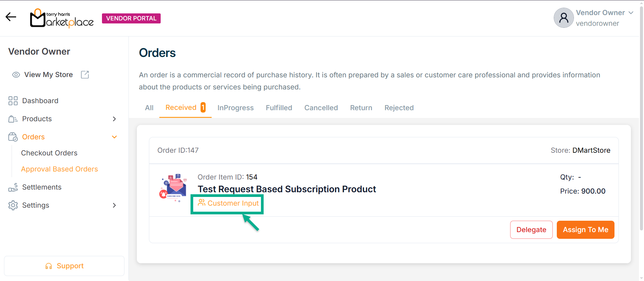Screen dimensions: 644x281
Task: Click the Settlements hand-coin icon
Action: tap(13, 187)
